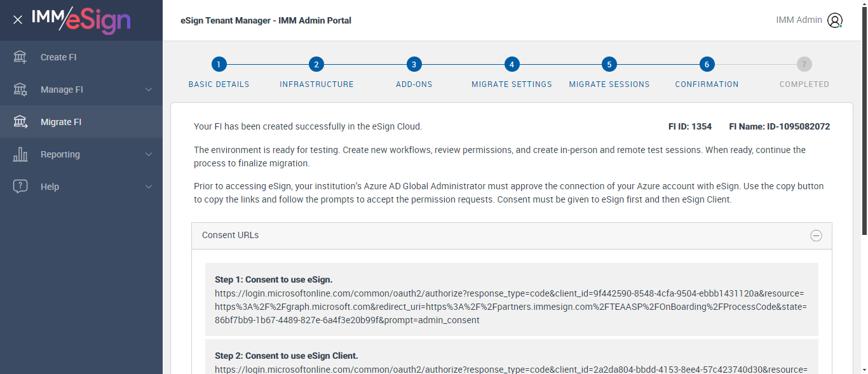The width and height of the screenshot is (868, 374).
Task: Go to step 3 circle
Action: point(414,64)
